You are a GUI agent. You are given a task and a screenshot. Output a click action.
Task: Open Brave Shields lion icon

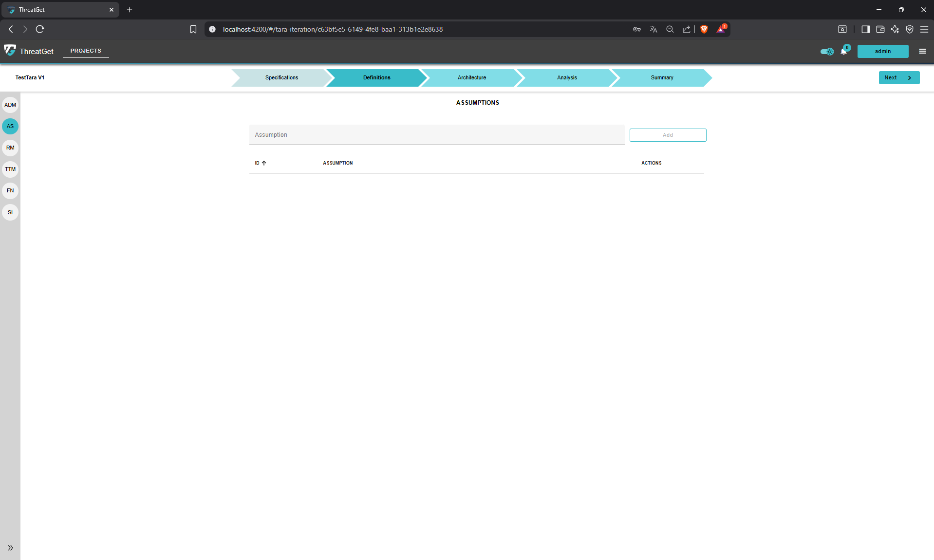(x=704, y=29)
